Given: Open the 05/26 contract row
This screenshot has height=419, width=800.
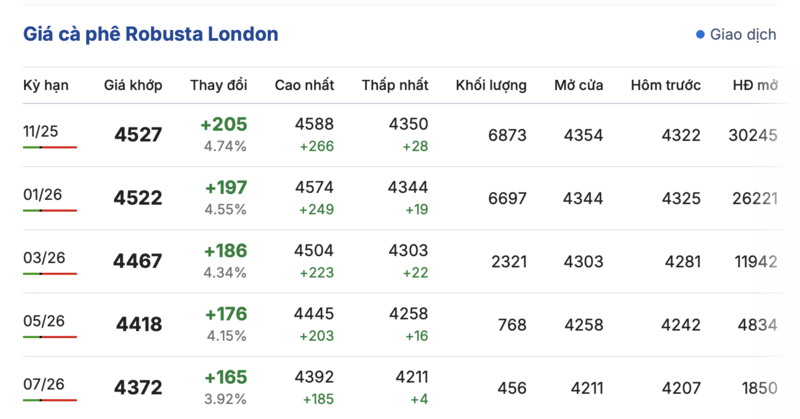Looking at the screenshot, I should tap(42, 320).
